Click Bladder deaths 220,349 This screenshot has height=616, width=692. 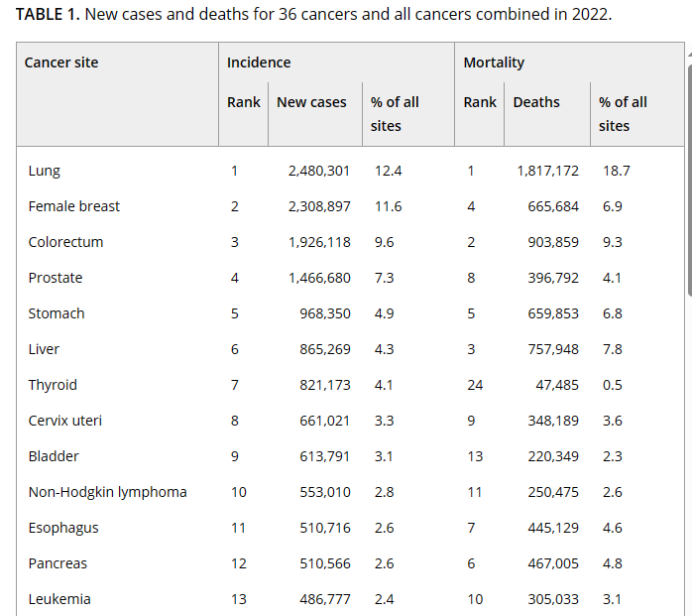pyautogui.click(x=553, y=456)
